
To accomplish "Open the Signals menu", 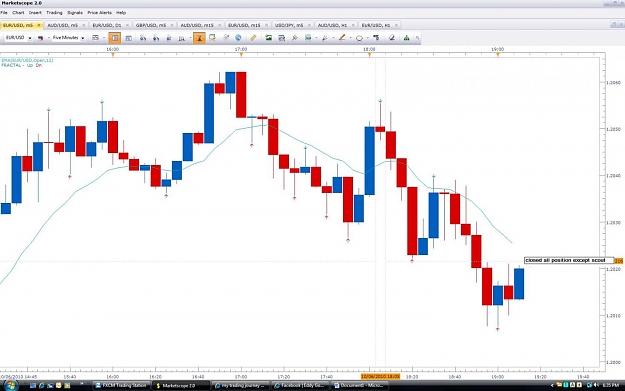I will click(75, 13).
